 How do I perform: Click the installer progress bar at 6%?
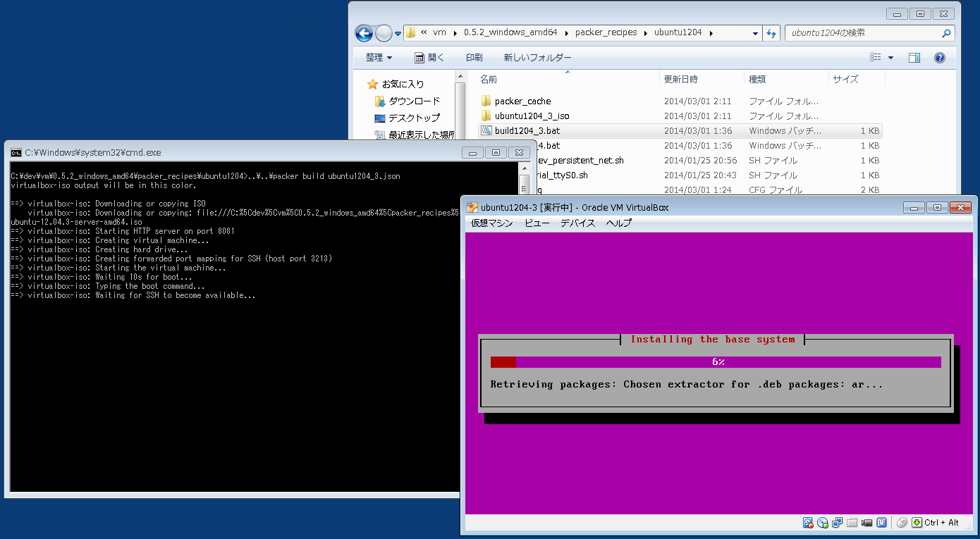(x=716, y=362)
